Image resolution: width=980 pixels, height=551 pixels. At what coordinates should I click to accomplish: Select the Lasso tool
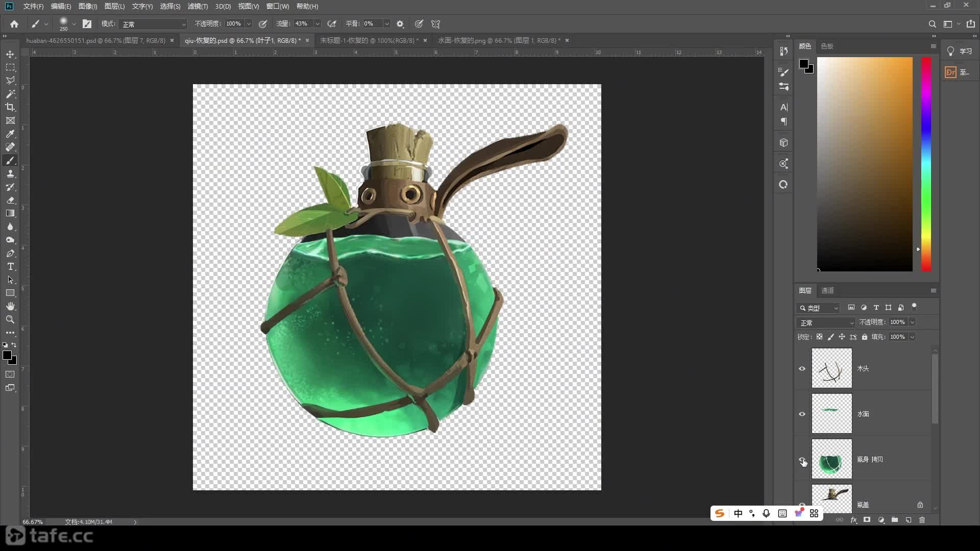point(10,81)
